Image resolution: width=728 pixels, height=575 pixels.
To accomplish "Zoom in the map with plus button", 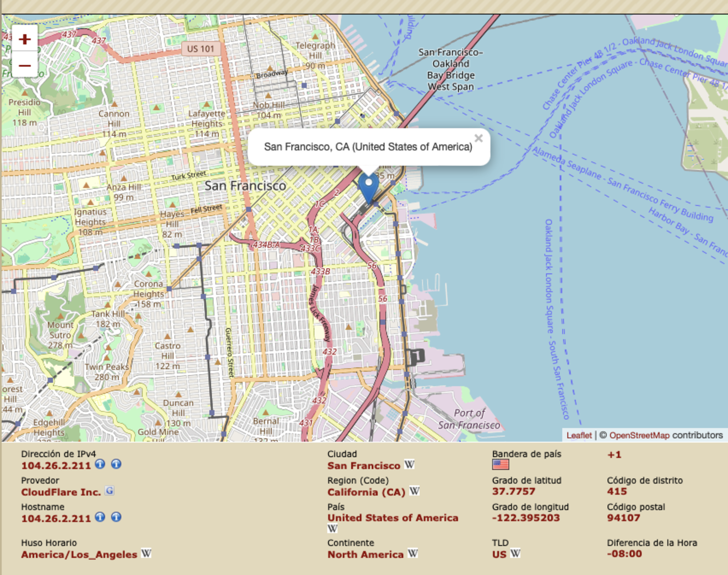I will tap(25, 39).
